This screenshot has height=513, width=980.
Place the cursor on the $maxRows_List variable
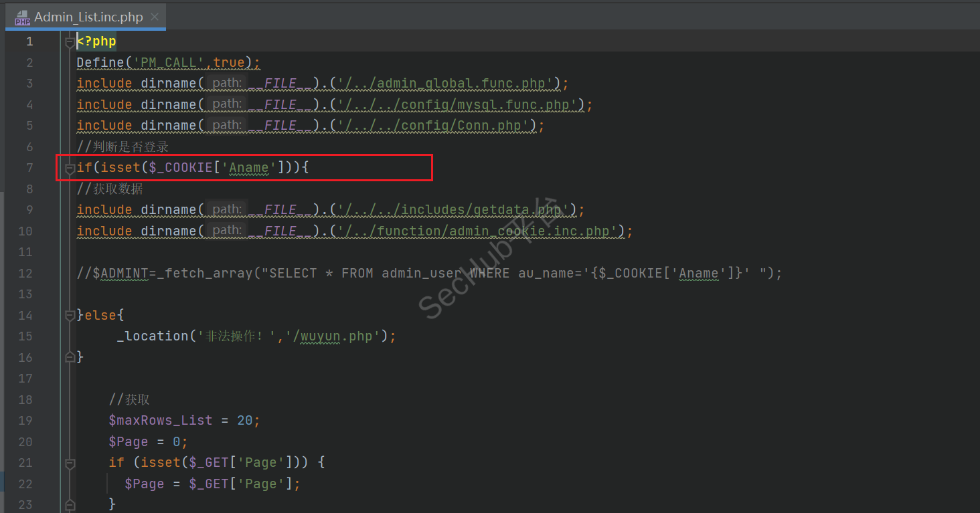161,420
